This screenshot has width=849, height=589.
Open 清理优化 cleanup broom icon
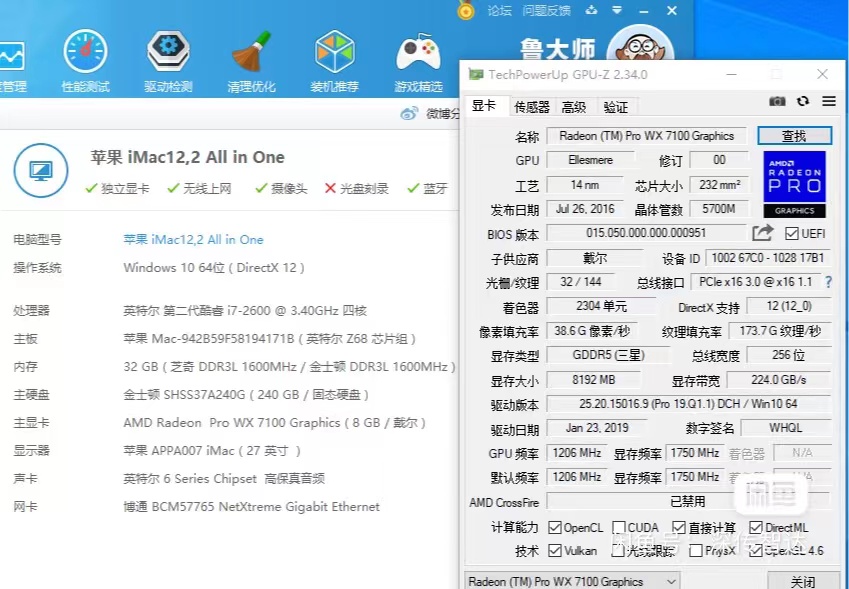click(252, 52)
